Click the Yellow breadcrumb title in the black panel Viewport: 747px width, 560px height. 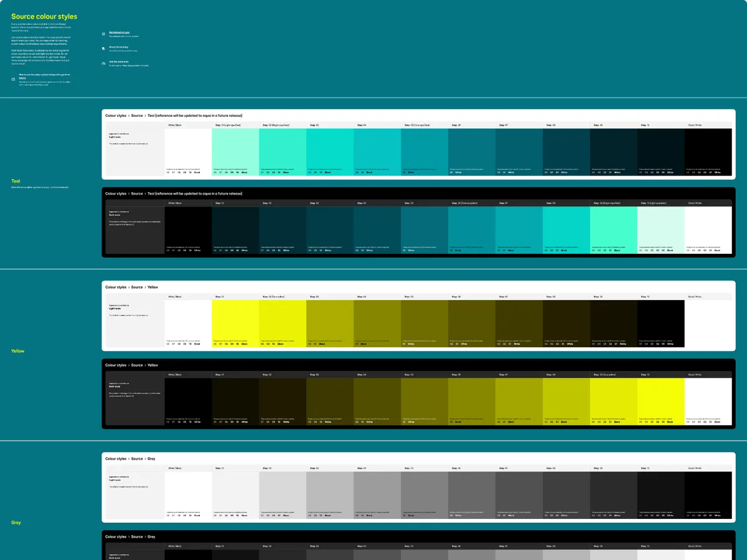tap(153, 365)
